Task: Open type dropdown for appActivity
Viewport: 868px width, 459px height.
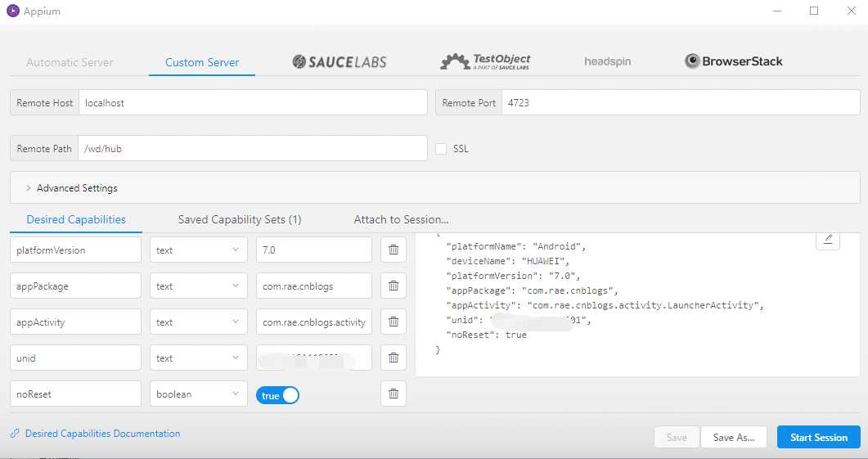Action: (x=198, y=322)
